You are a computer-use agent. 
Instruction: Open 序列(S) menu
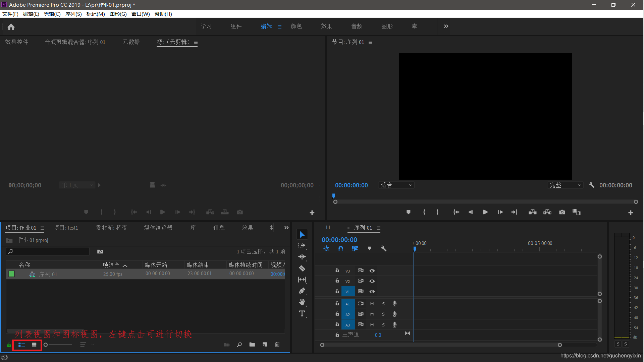pos(73,14)
